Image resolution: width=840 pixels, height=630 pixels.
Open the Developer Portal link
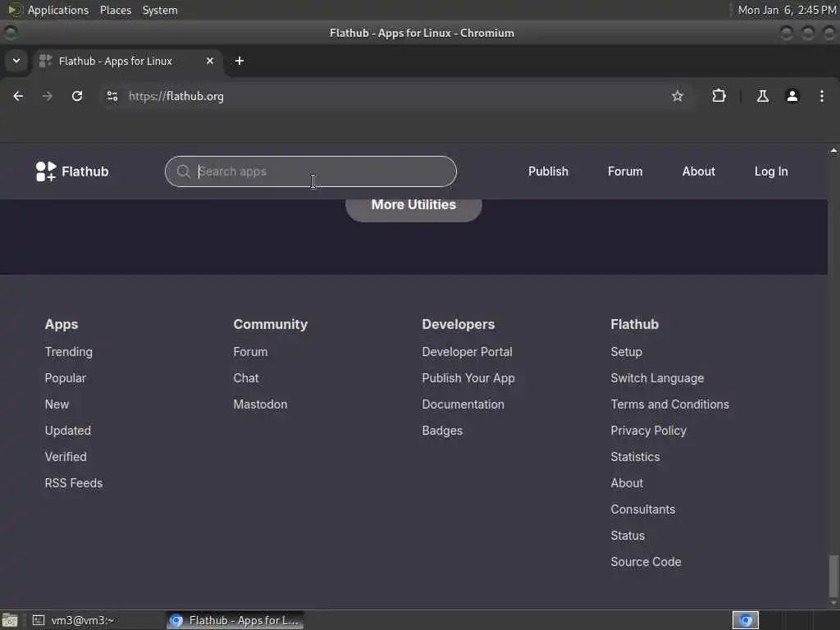click(x=467, y=352)
